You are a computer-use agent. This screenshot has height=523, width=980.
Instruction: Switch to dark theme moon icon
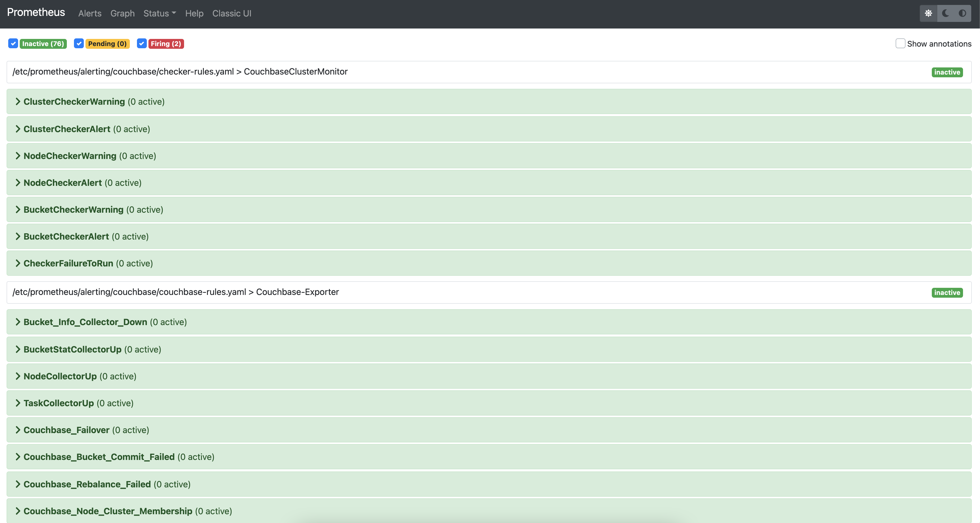(x=945, y=13)
